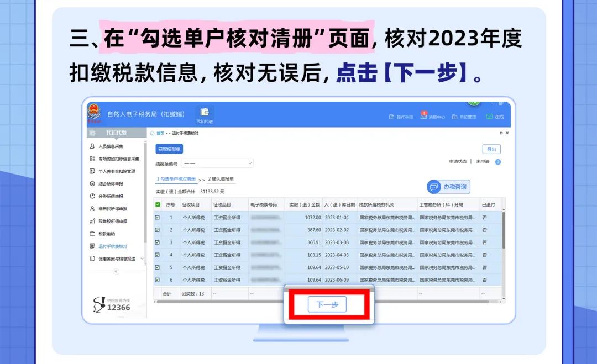Click the 代扣代缴 wallet icon in header
This screenshot has height=364, width=597.
pos(204,112)
